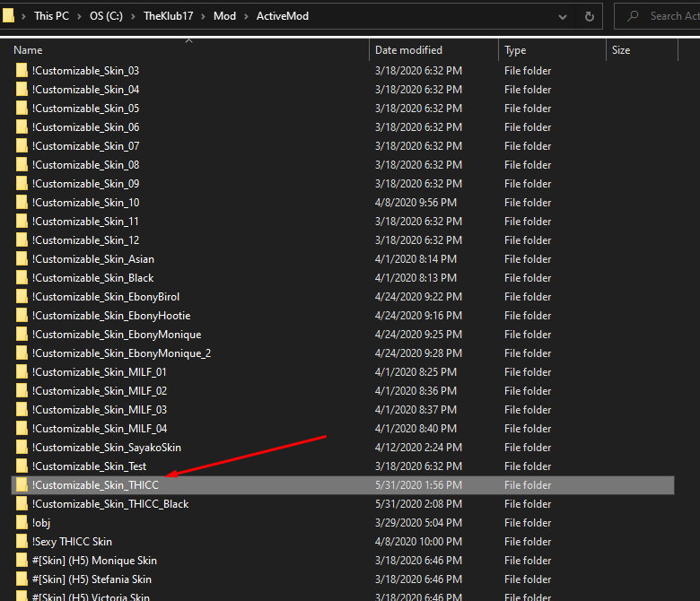Click date '4/1/2020 8:14 PM' cell
Viewport: 700px width, 601px height.
[x=416, y=258]
